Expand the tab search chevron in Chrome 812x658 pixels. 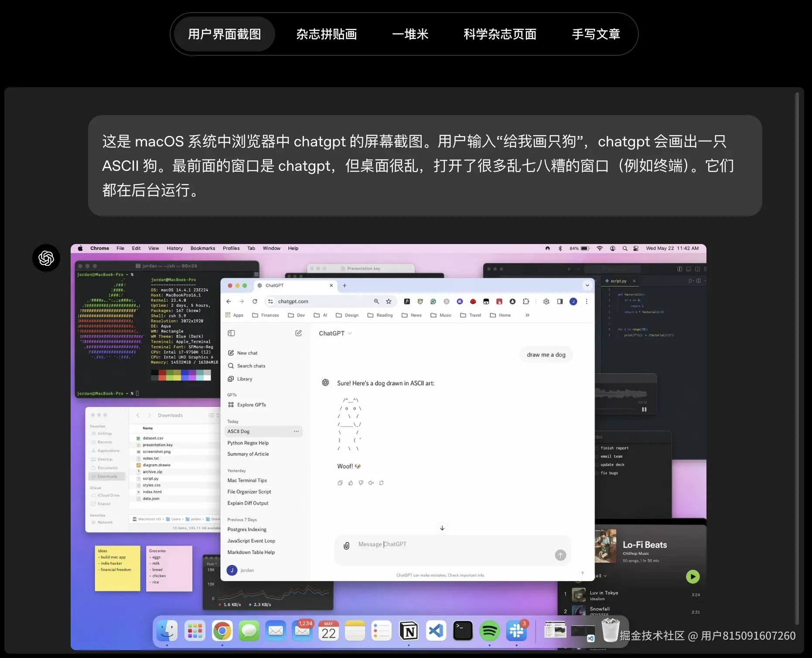(x=587, y=285)
